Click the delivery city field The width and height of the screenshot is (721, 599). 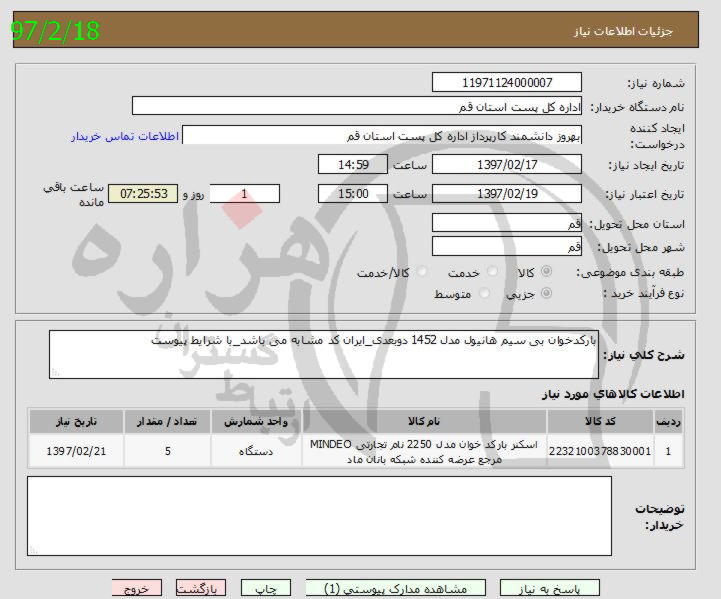tap(507, 246)
